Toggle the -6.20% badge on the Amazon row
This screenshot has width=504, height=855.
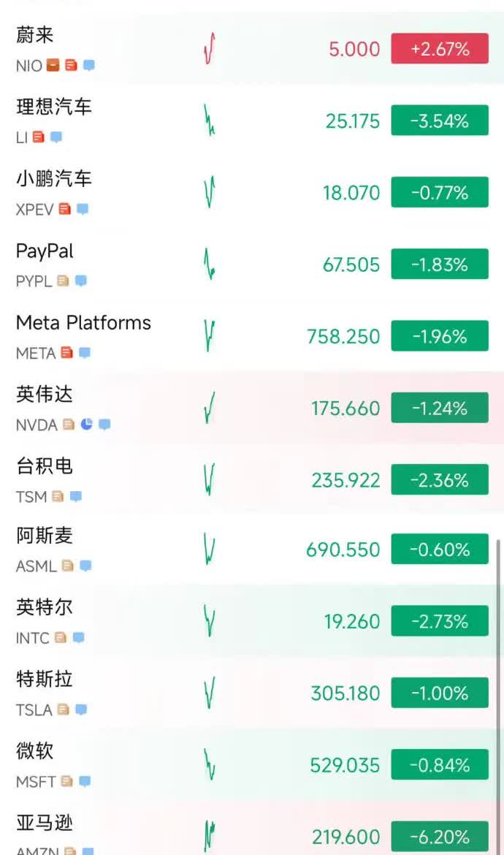pyautogui.click(x=440, y=837)
